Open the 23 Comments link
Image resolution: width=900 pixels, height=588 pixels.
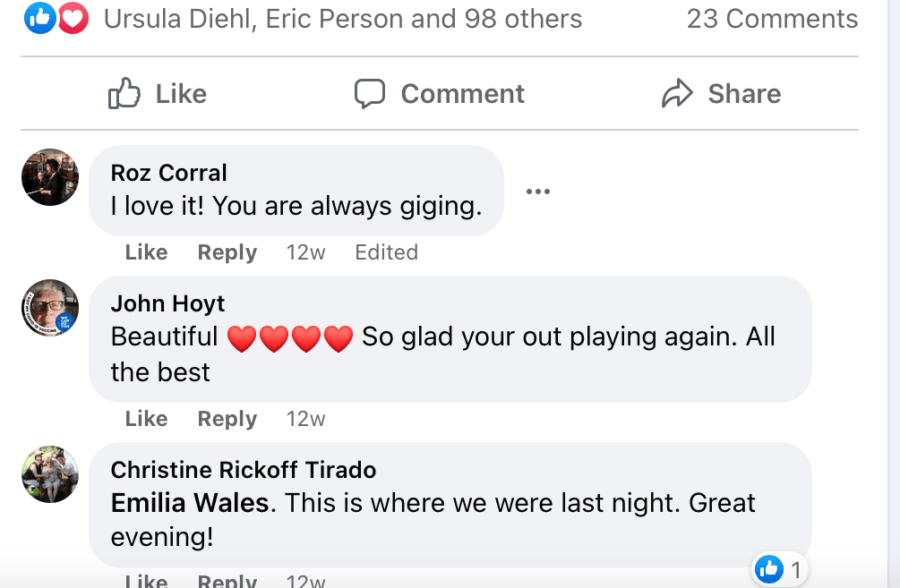[x=772, y=18]
